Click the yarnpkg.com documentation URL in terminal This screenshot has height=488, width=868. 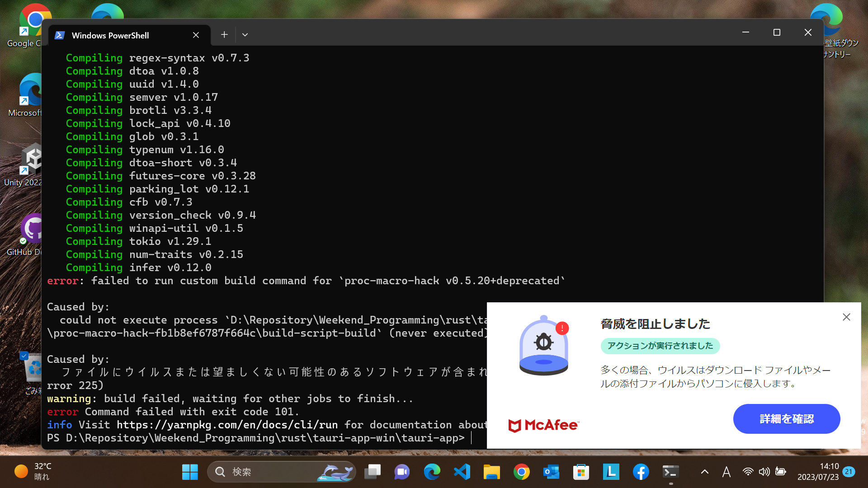pos(227,425)
